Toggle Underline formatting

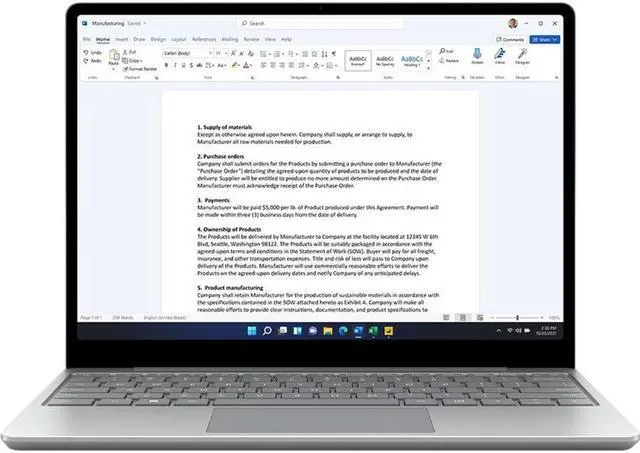[181, 65]
